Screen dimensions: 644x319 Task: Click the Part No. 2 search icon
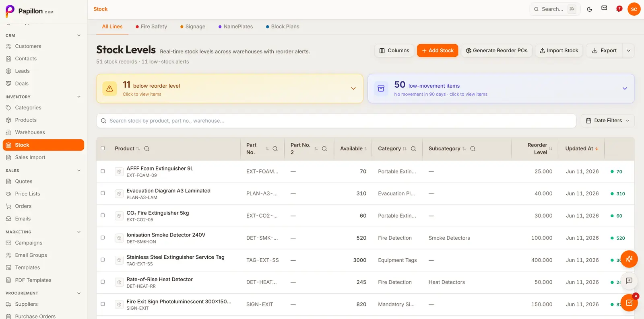coord(324,149)
